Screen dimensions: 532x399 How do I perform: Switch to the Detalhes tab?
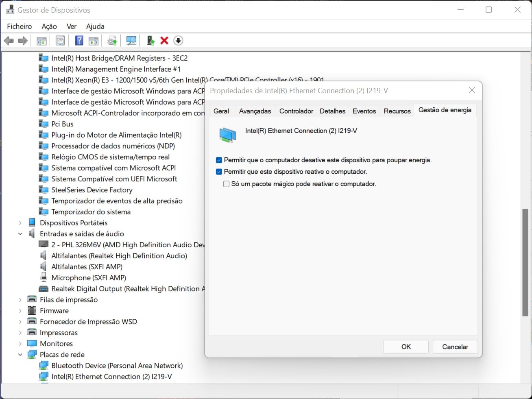click(332, 111)
